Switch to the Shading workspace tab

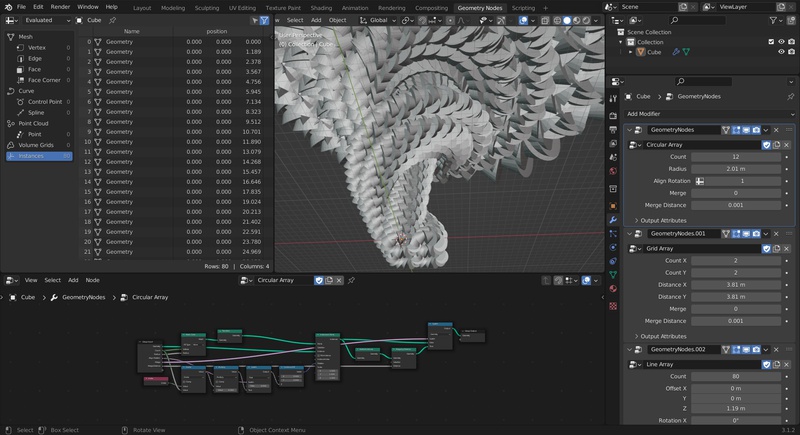[321, 7]
